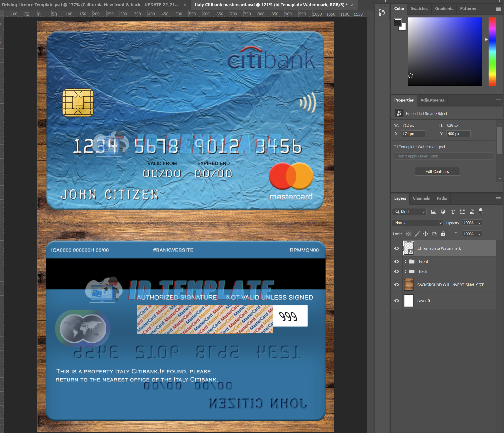Switch to the Swatches tab
504x433 pixels.
click(x=419, y=9)
